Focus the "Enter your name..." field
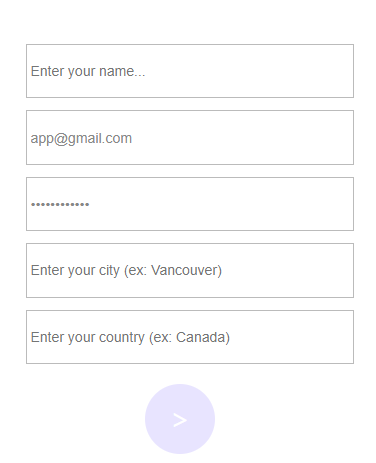Image resolution: width=376 pixels, height=463 pixels. [x=190, y=71]
